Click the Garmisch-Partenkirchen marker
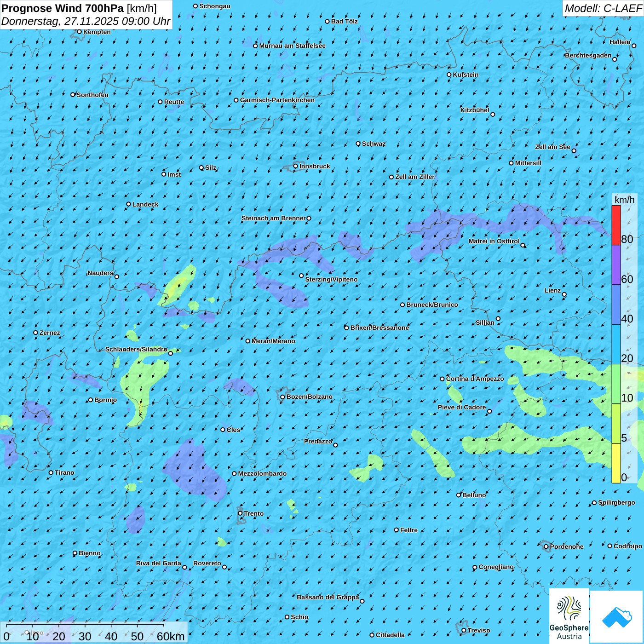644x644 pixels. pos(236,100)
